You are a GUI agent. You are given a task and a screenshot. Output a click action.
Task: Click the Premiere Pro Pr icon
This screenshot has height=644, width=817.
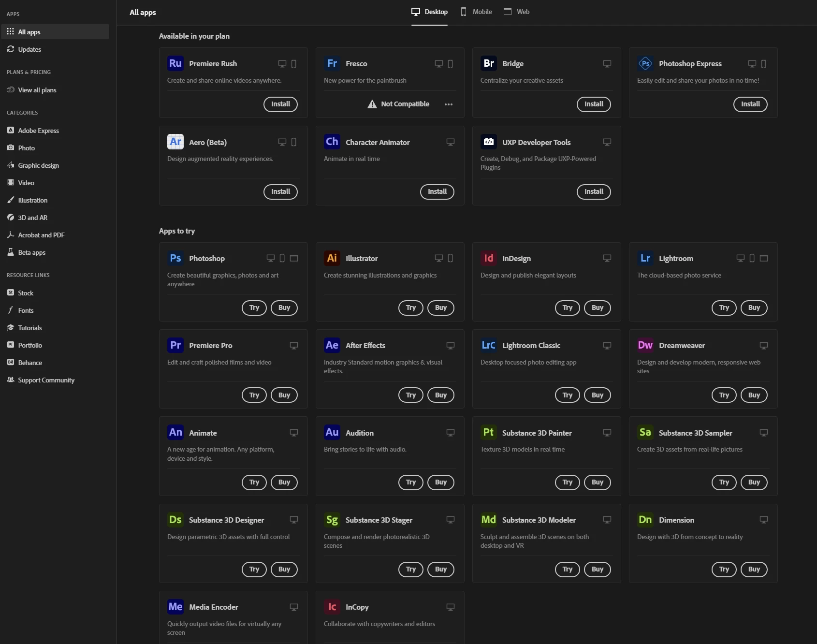point(175,345)
